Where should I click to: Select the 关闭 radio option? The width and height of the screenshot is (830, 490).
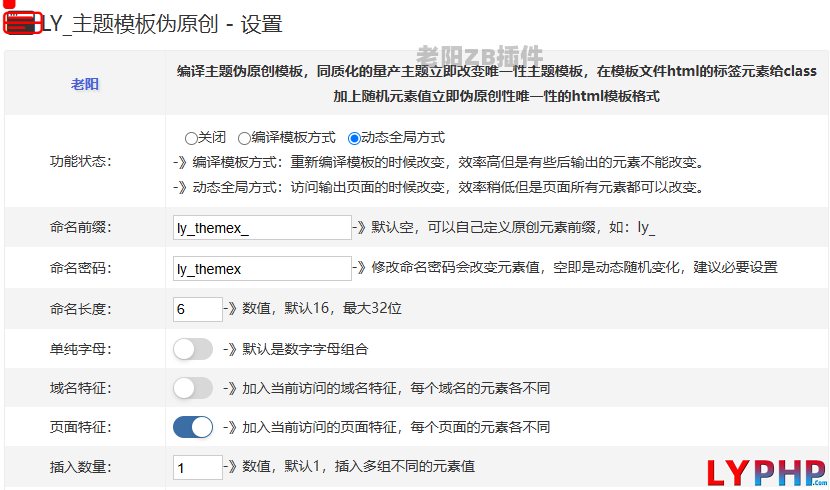(x=191, y=138)
